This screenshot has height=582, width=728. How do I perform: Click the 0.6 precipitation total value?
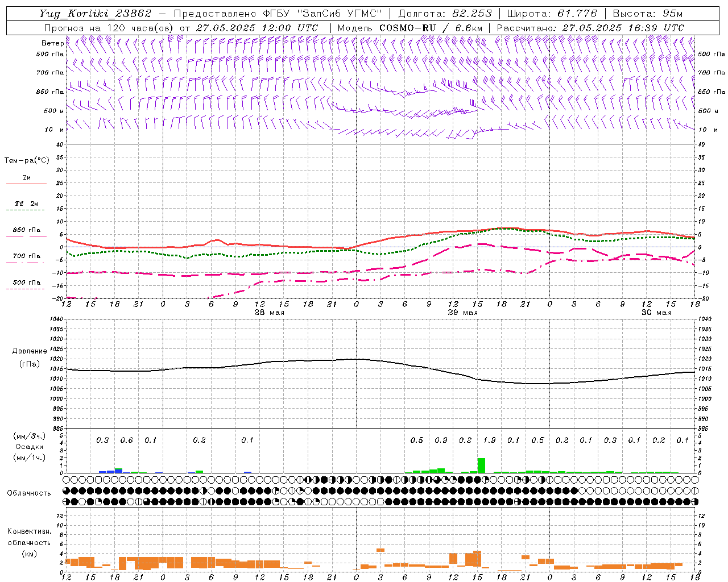[x=127, y=440]
